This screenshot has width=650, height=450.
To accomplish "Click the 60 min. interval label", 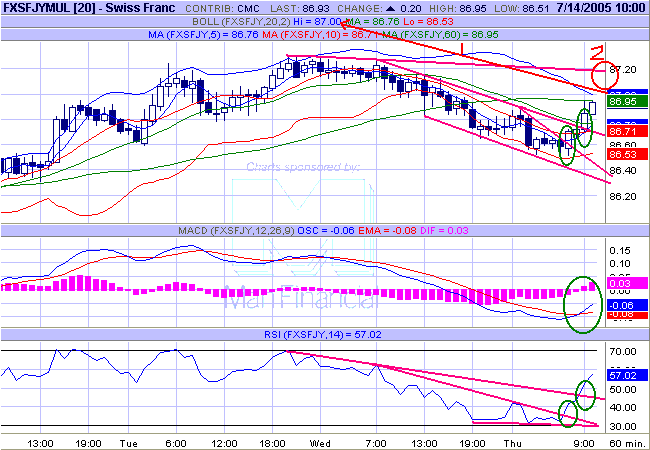I will click(x=626, y=444).
